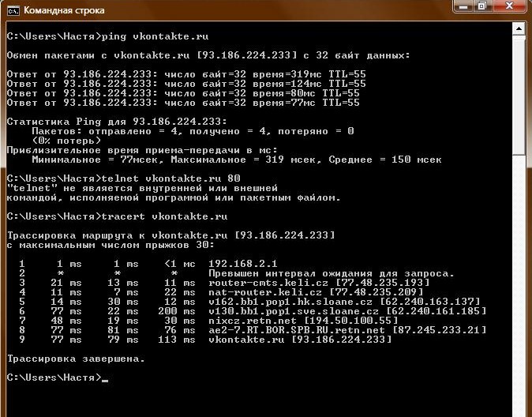Click the 'telnet vkontakte.ru 80' command
Viewport: 532px width, 417px height.
click(123, 178)
